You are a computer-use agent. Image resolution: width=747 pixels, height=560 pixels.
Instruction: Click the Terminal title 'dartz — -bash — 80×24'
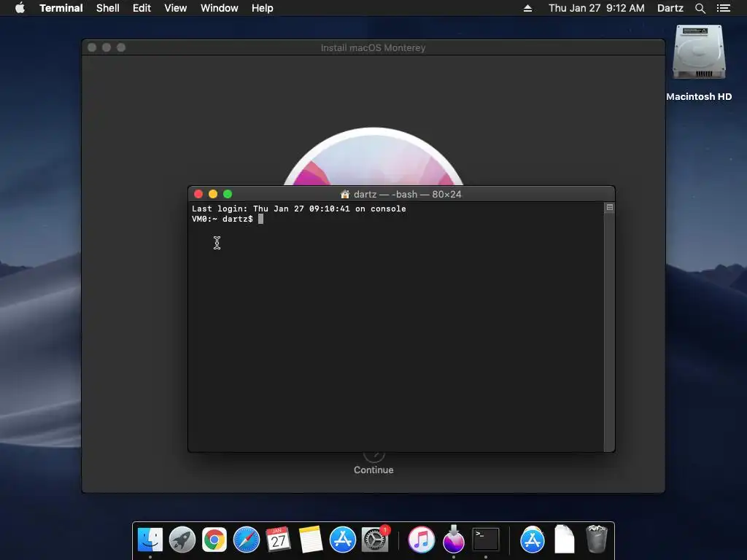pyautogui.click(x=407, y=194)
